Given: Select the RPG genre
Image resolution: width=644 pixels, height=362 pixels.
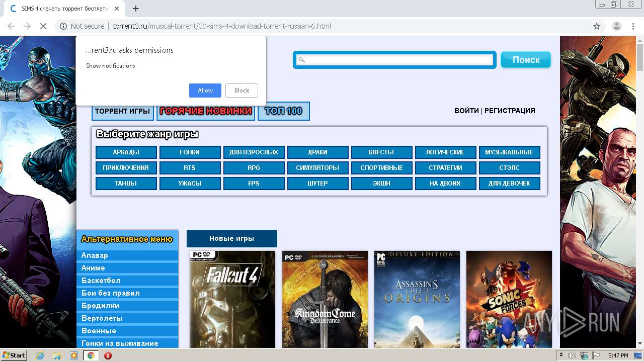Looking at the screenshot, I should tap(254, 168).
